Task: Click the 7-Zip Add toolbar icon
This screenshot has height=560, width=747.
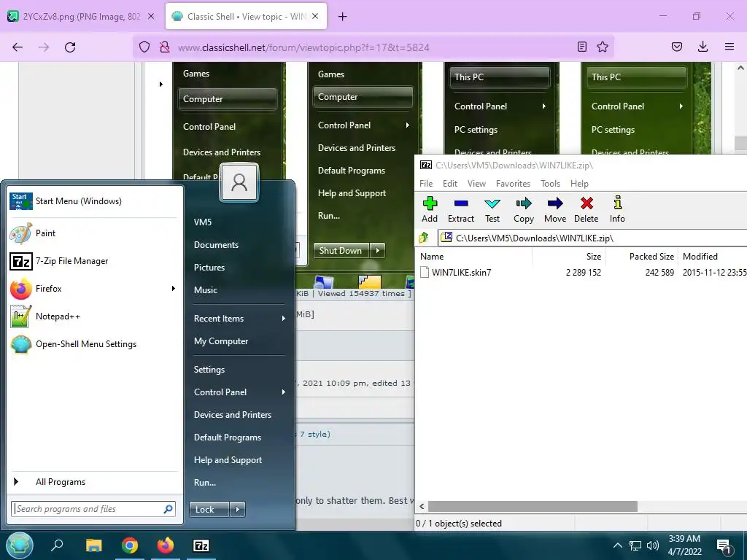Action: [x=429, y=204]
